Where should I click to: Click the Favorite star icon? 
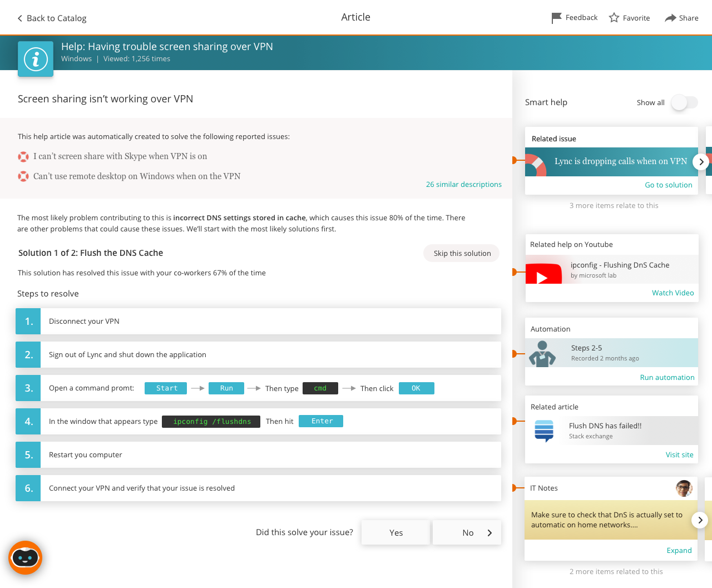(x=614, y=18)
